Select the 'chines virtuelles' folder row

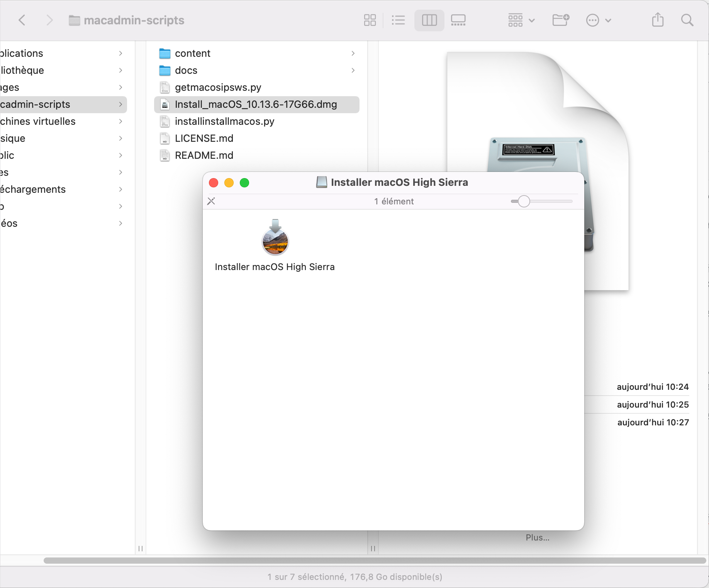(63, 121)
